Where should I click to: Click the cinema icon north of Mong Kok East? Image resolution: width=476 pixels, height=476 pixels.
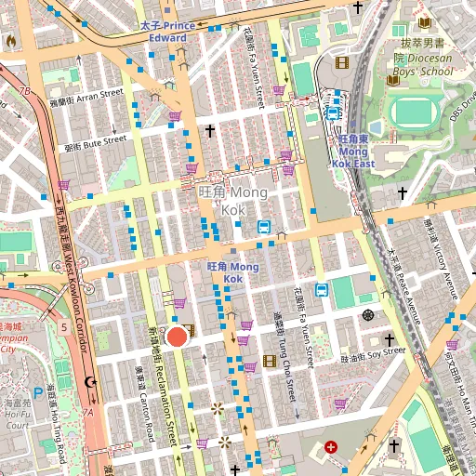click(x=342, y=62)
